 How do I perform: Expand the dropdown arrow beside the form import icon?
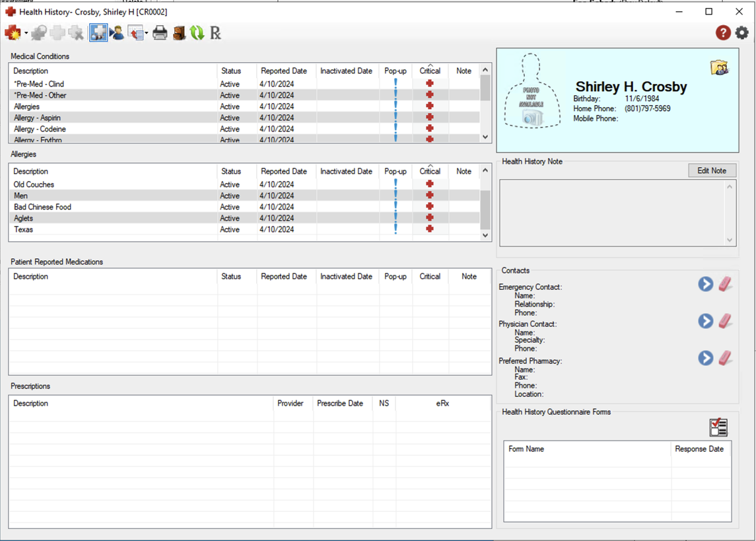[147, 33]
